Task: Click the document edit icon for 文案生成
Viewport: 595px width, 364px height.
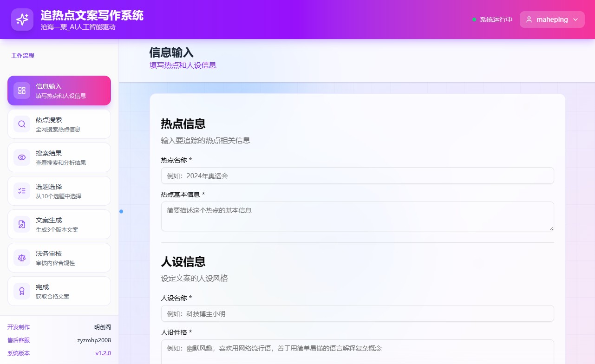Action: (22, 224)
